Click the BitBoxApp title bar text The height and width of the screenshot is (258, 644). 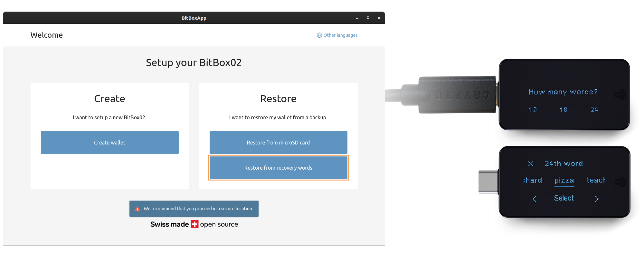pyautogui.click(x=194, y=18)
